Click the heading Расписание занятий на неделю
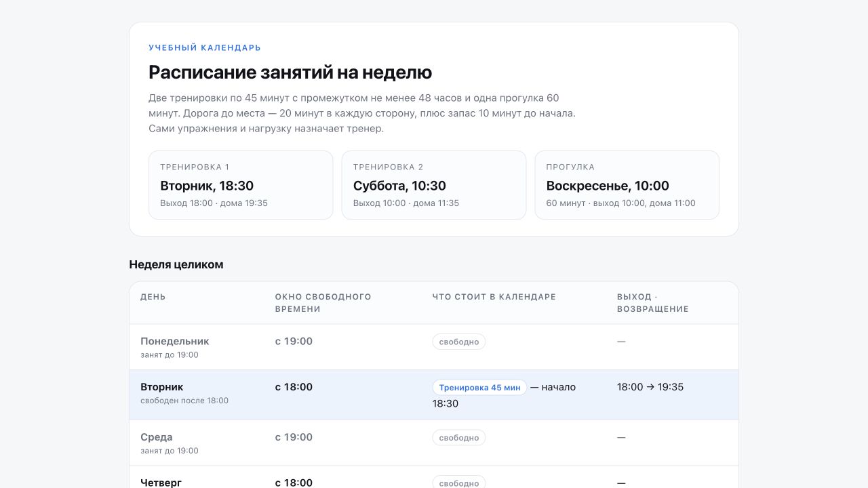 coord(290,73)
